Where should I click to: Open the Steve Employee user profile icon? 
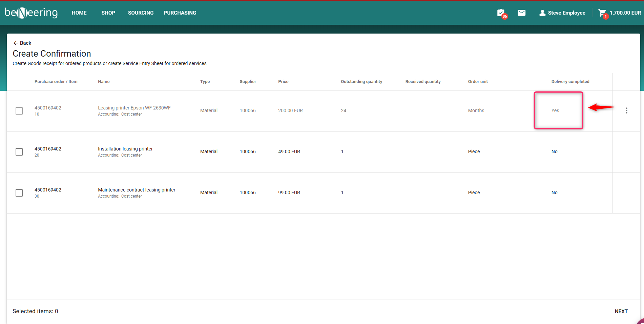[542, 13]
